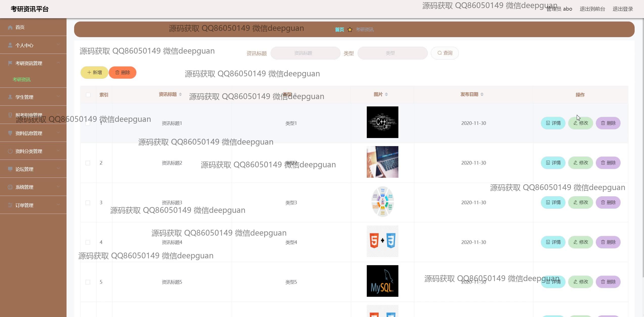Open the circular diagram thumbnail in row 3
Viewport: 644px width, 317px height.
(x=382, y=201)
